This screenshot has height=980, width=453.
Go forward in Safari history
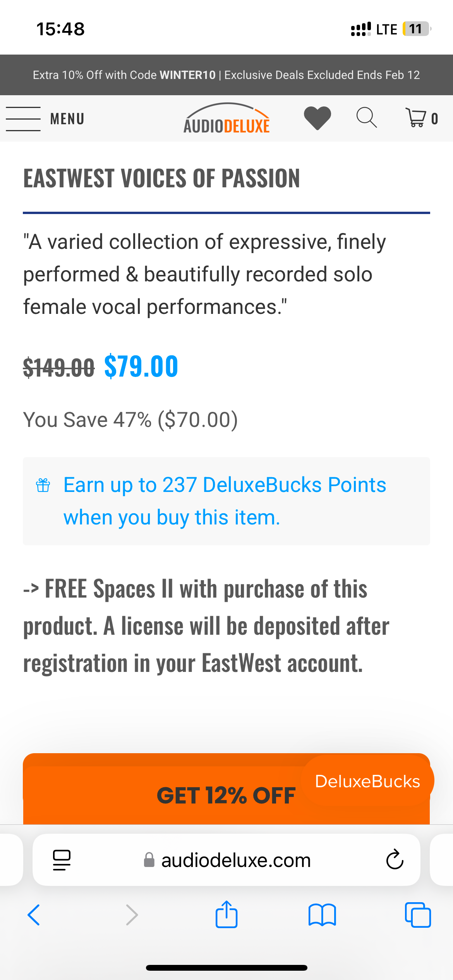coord(132,915)
